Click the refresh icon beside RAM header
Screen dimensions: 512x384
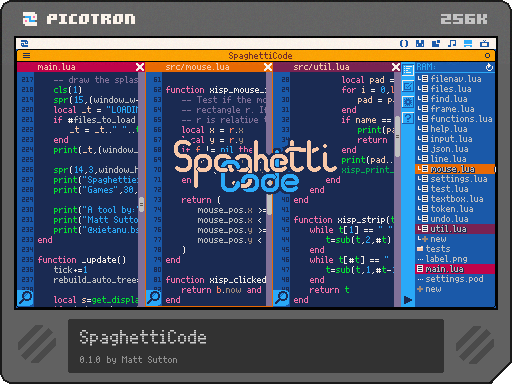pos(489,67)
